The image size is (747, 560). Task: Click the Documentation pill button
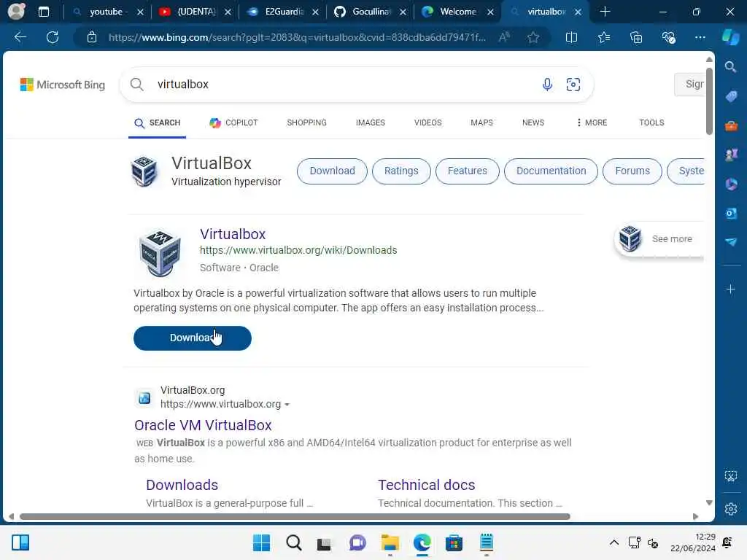551,171
